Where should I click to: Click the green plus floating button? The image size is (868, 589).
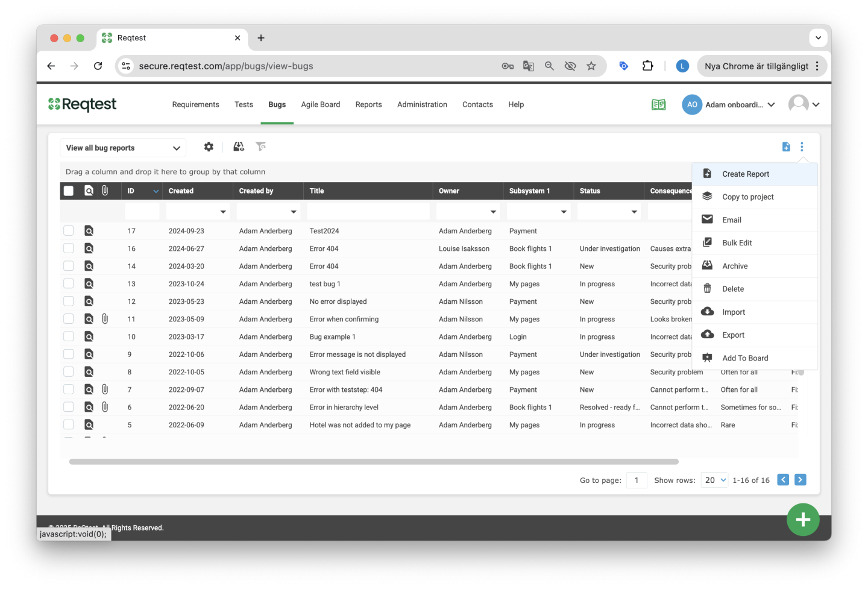[803, 520]
